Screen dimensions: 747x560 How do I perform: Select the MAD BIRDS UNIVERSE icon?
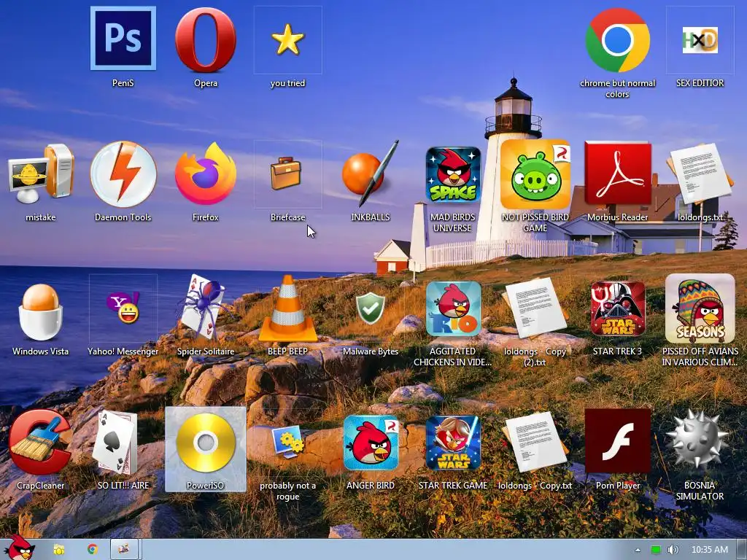coord(452,174)
